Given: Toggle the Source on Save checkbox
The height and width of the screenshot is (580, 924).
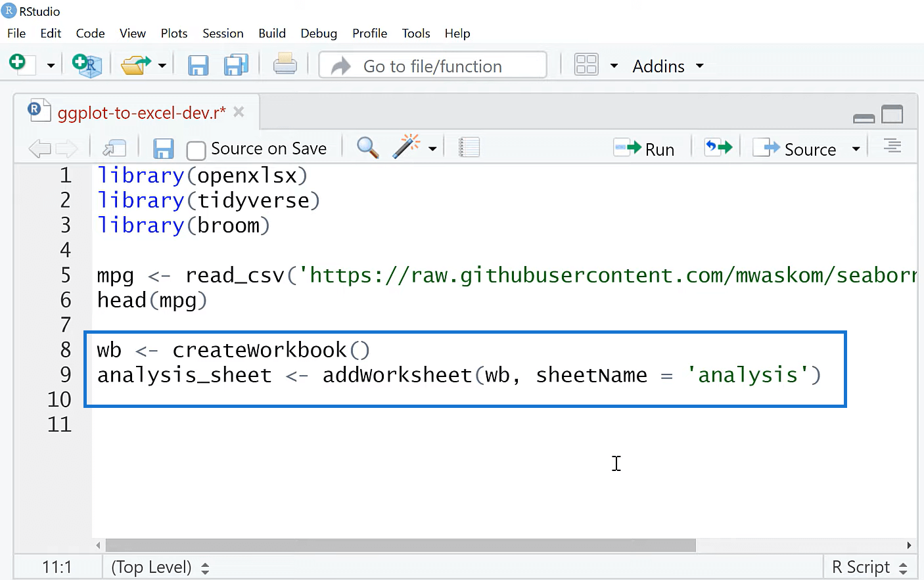Looking at the screenshot, I should point(196,150).
